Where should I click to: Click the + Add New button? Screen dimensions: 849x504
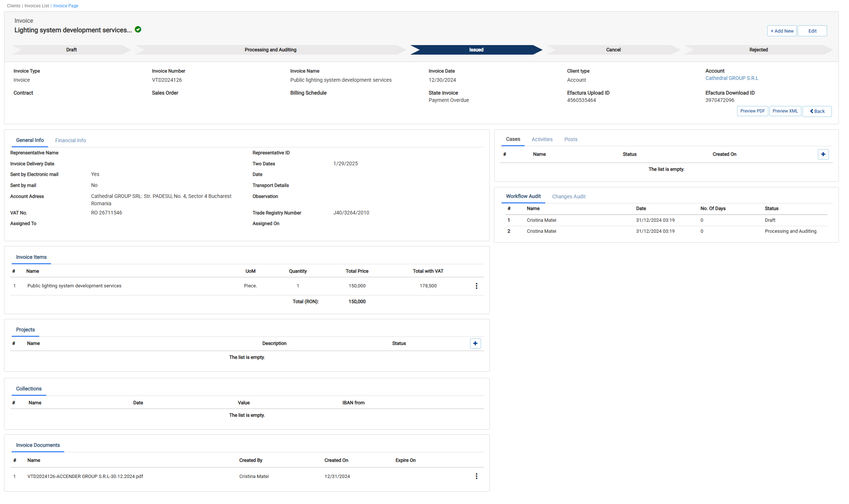tap(781, 31)
